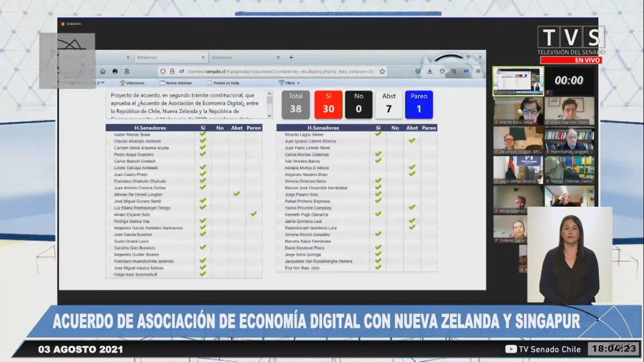Select the De Urresti Longton video thumbnail
The width and height of the screenshot is (644, 362).
pyautogui.click(x=518, y=140)
